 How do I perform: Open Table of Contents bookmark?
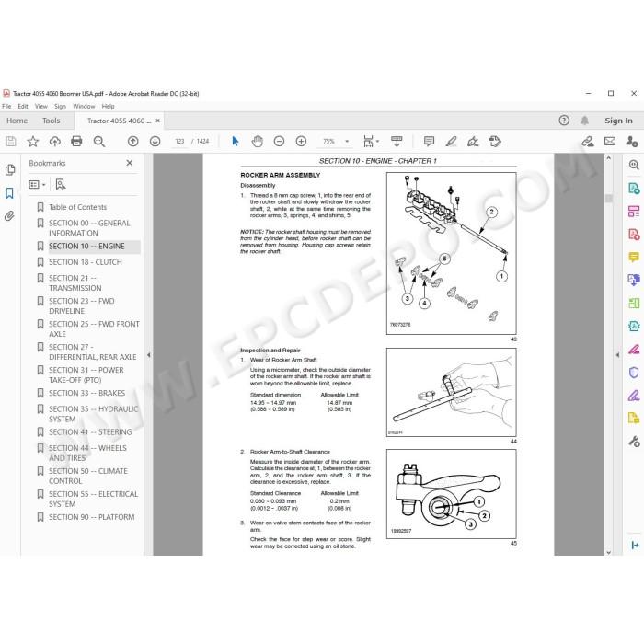pyautogui.click(x=77, y=207)
